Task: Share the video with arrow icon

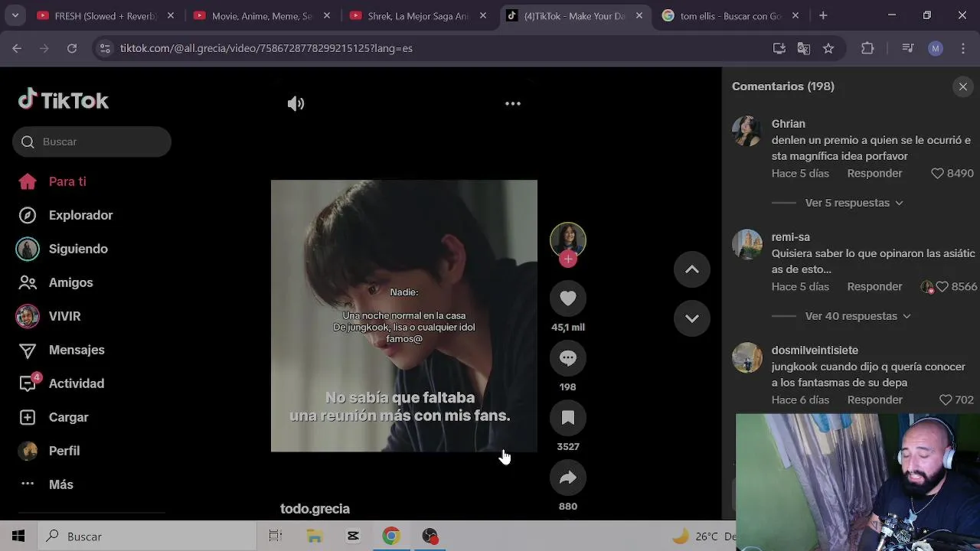Action: [x=568, y=478]
